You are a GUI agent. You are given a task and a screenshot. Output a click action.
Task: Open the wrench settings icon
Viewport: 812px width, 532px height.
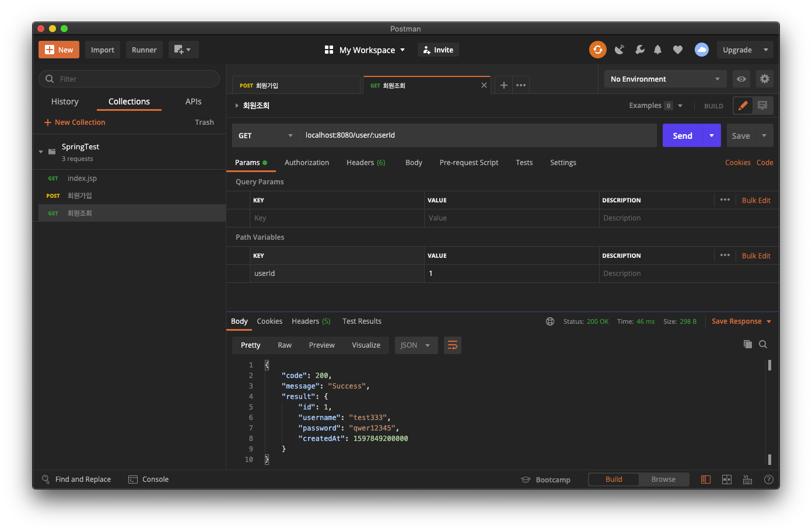point(640,50)
